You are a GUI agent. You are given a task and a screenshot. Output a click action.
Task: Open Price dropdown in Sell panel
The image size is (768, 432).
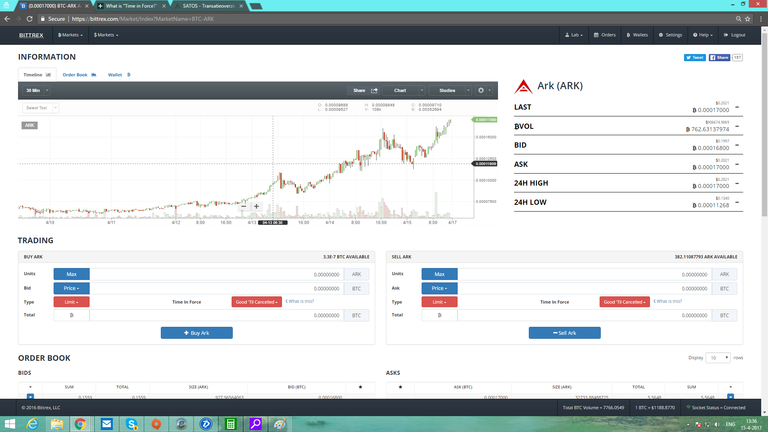[x=439, y=288]
